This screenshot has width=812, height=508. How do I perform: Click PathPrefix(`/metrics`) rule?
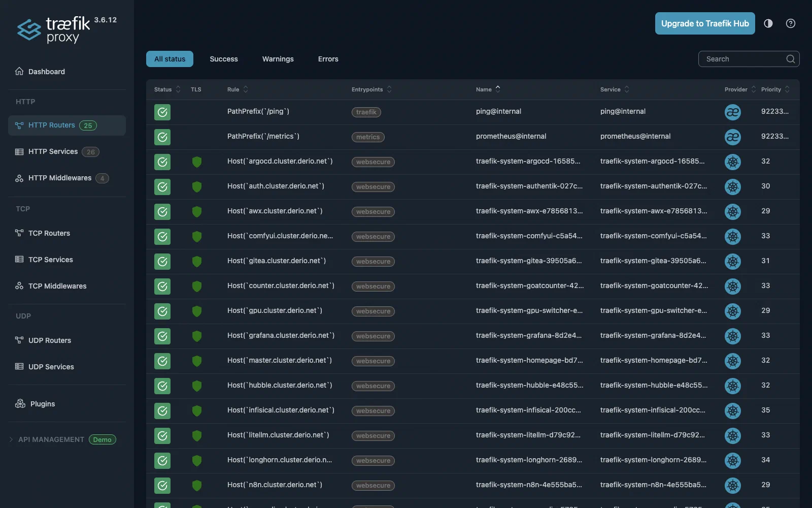tap(263, 136)
